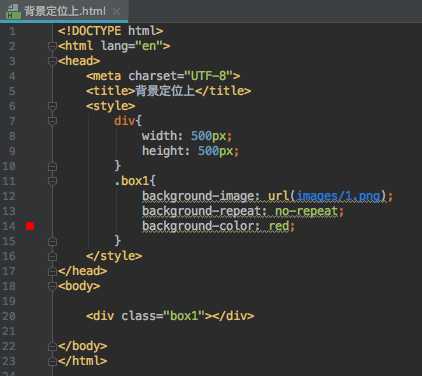Click the closing </style> tag
422x376 pixels.
tap(114, 256)
